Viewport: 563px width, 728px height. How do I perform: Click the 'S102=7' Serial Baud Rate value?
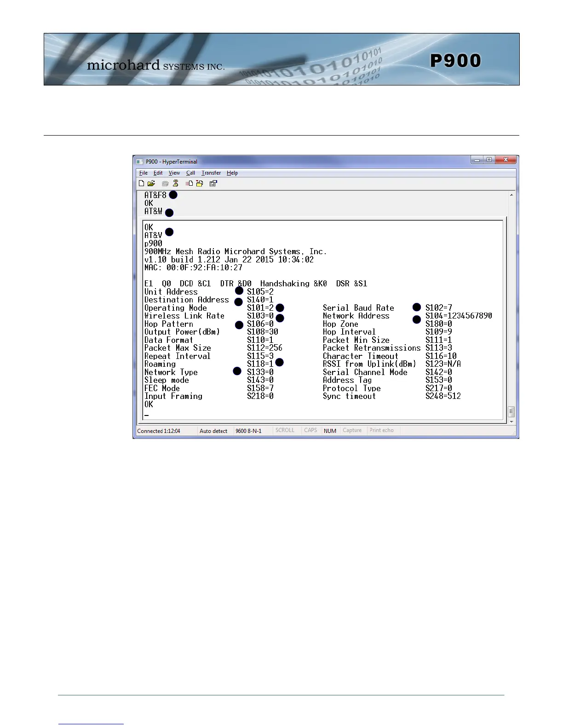(x=439, y=308)
